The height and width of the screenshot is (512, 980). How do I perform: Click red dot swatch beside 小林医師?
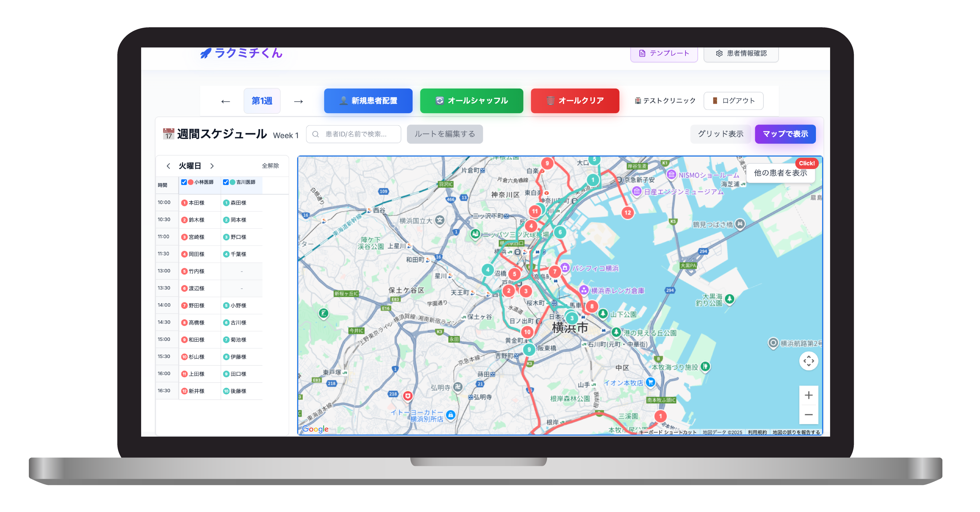pos(191,182)
